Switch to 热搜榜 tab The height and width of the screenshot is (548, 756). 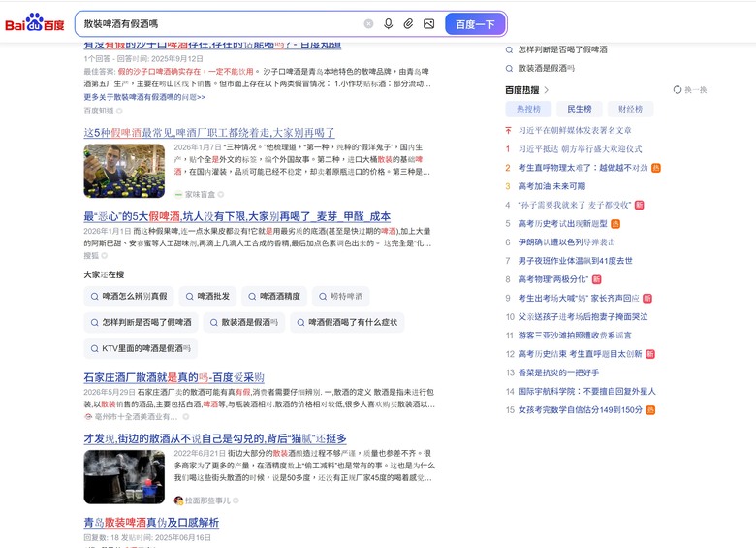(528, 109)
